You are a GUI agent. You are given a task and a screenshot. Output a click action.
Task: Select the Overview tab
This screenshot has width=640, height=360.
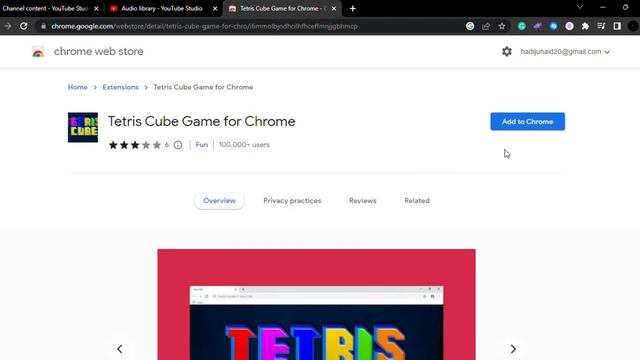pos(219,201)
